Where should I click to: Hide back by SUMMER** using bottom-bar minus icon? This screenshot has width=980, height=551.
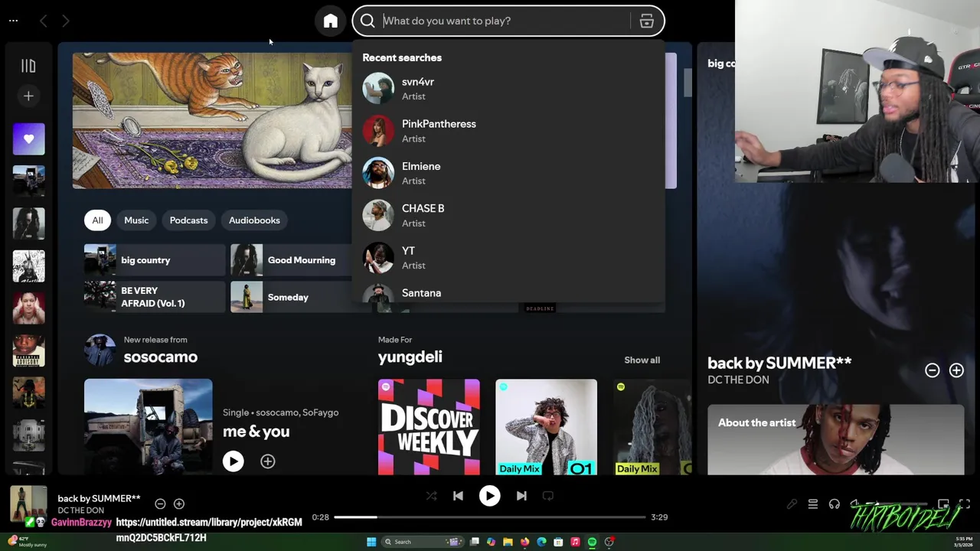click(x=160, y=504)
